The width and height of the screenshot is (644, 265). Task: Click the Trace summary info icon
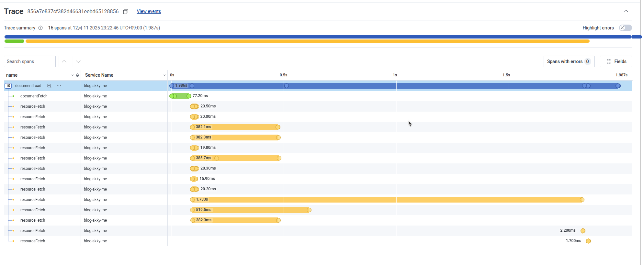tap(40, 28)
